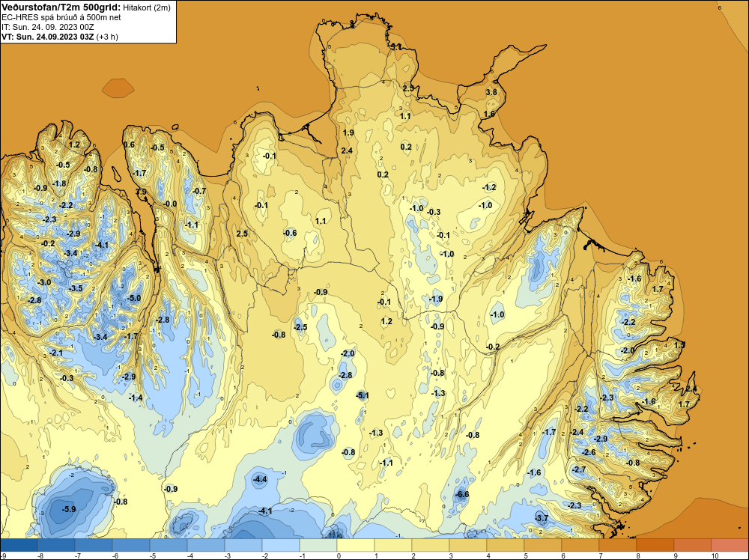749x560 pixels.
Task: Click the temperature value "-1.4"
Action: pos(136,398)
